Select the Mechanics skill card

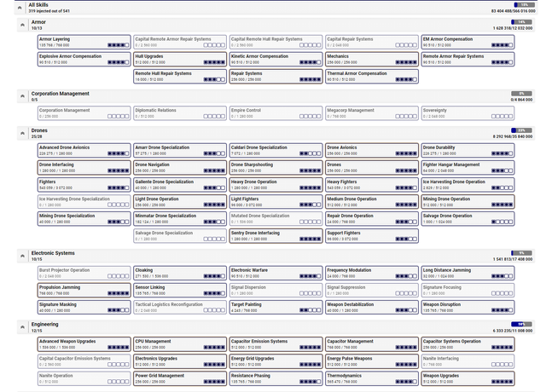coord(372,59)
